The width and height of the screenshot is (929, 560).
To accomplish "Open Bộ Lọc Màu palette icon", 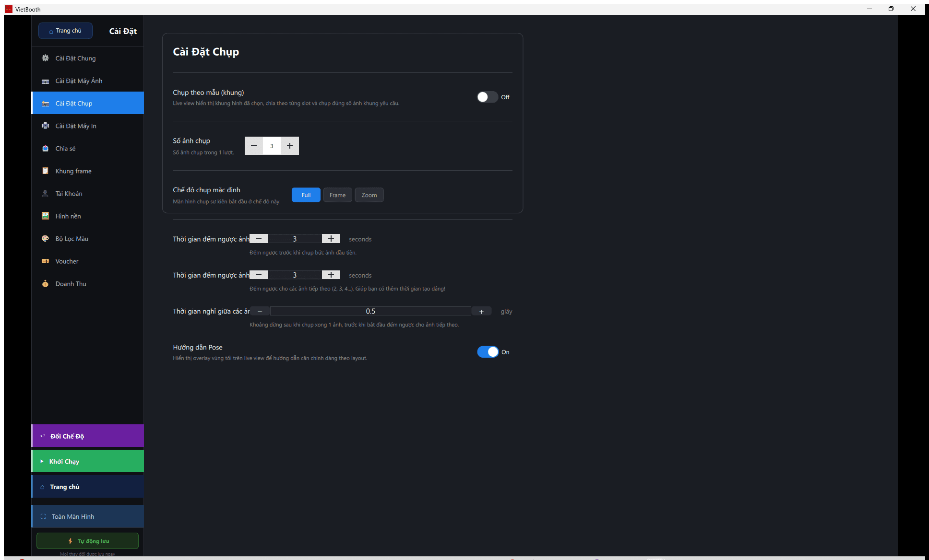I will coord(45,238).
